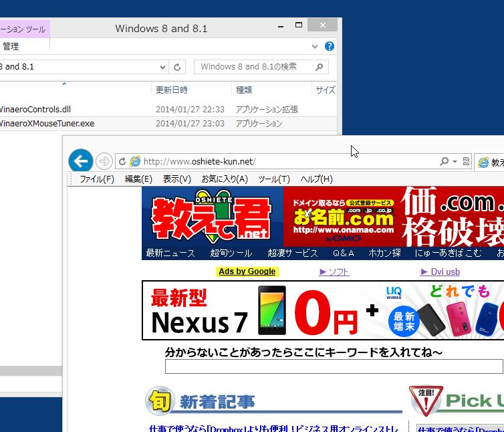Screen dimensions: 504x432
Task: Click the Nexus 7 0円 banner ad
Action: (x=323, y=310)
